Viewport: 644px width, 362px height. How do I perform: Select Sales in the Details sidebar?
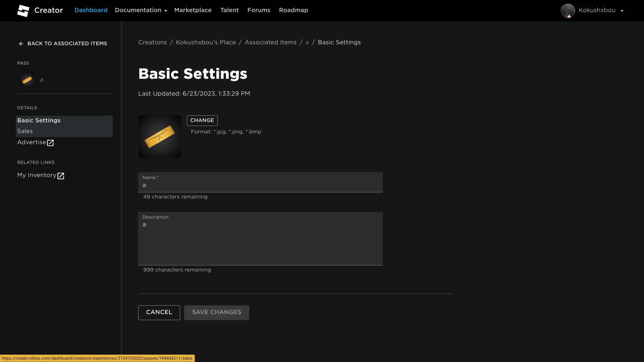(x=64, y=131)
